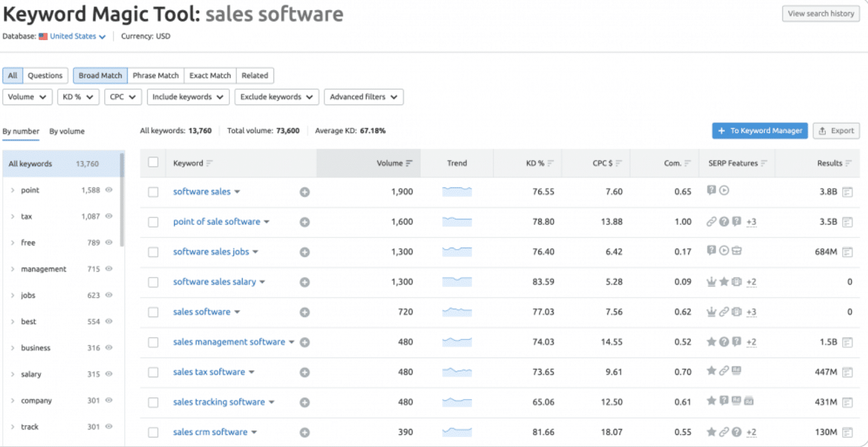Open the Volume filter dropdown
868x447 pixels.
pyautogui.click(x=27, y=97)
